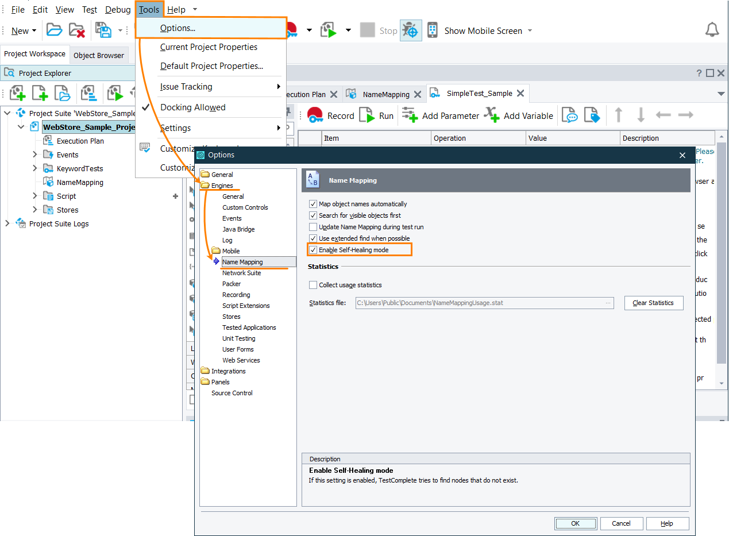The width and height of the screenshot is (756, 536).
Task: Click OK in Options dialog
Action: tap(575, 523)
